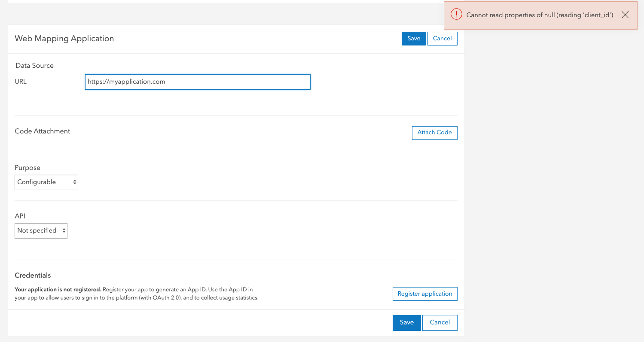Click the Credentials section heading
Viewport: 644px width, 342px height.
tap(33, 275)
